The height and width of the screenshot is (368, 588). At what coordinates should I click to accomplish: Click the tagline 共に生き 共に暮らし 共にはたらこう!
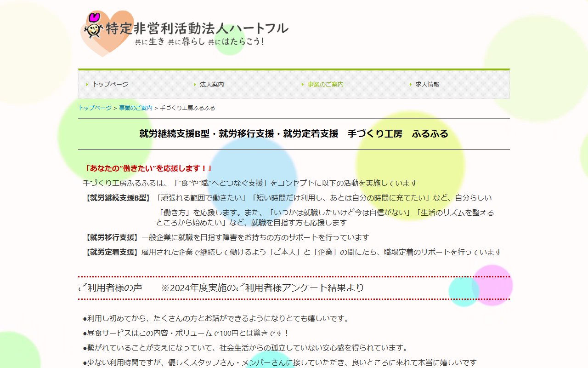199,41
